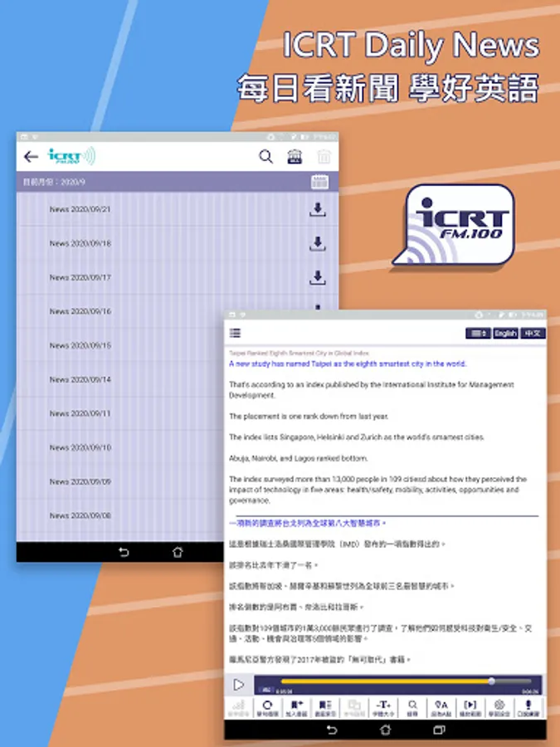Open News 2020/09/14 entry
The width and height of the screenshot is (560, 747).
coord(80,379)
